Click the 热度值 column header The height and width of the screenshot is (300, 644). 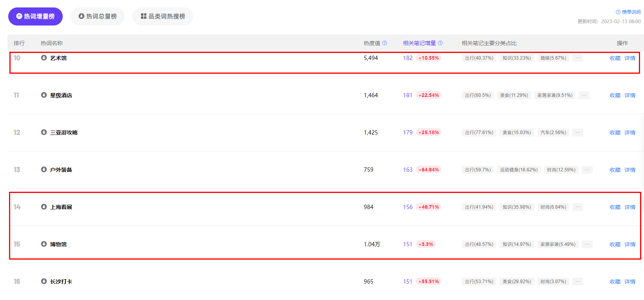coord(372,43)
